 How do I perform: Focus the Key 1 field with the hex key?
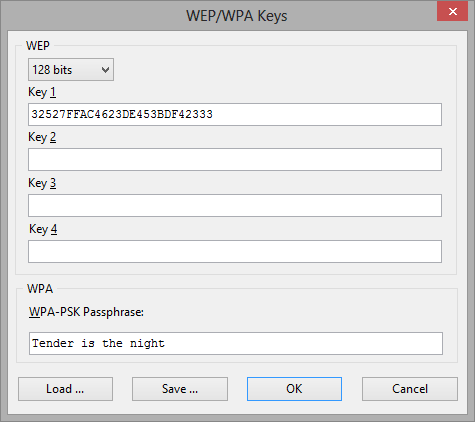(235, 114)
